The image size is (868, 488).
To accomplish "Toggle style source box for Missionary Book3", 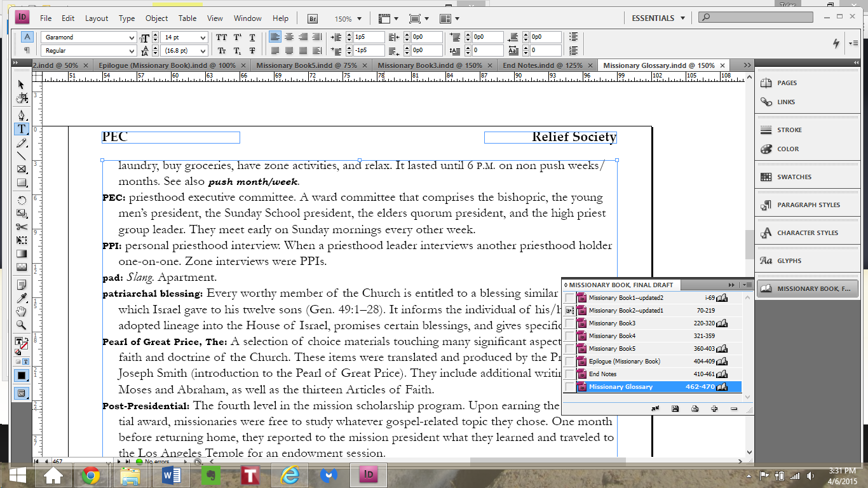I will (569, 323).
